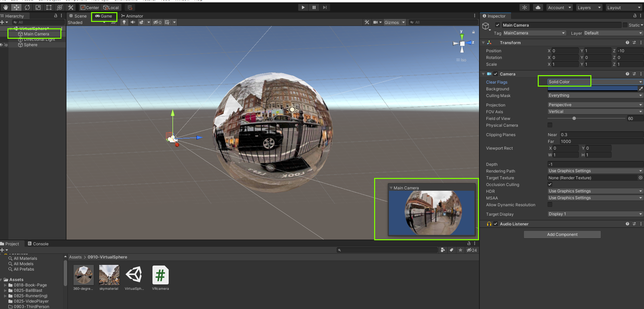Open the Layers dropdown
The width and height of the screenshot is (644, 309).
(x=589, y=7)
